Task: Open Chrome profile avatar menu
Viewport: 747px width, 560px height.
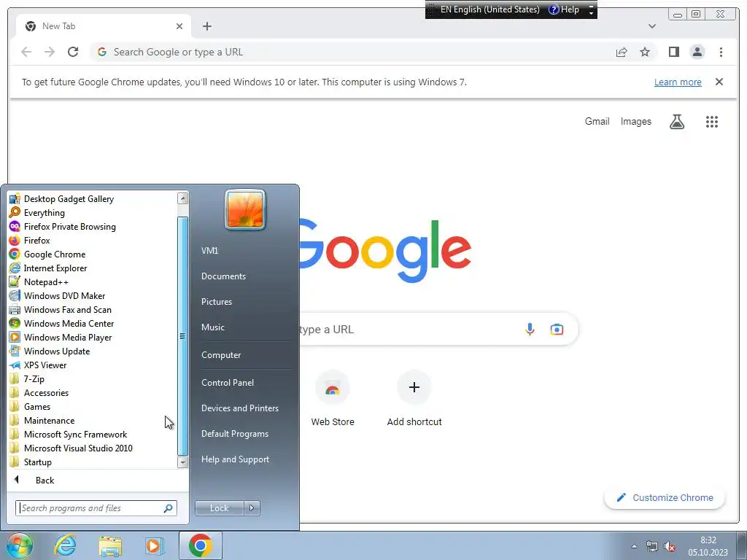Action: pos(697,52)
